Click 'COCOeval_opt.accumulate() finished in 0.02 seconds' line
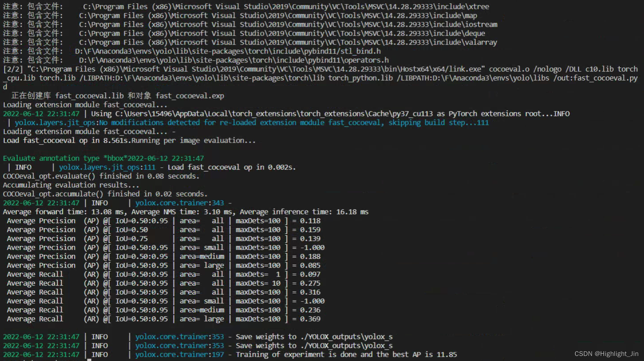644x361 pixels. [105, 194]
